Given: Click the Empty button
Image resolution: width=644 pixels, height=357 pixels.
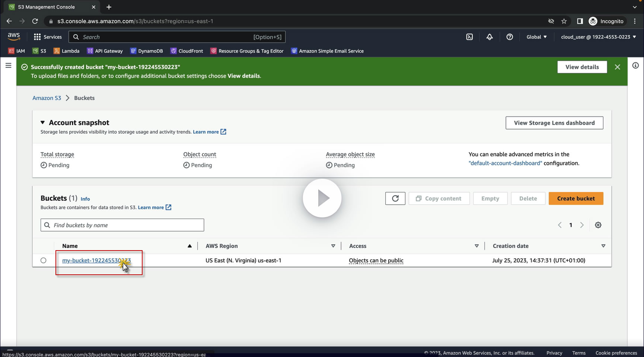Looking at the screenshot, I should point(490,198).
